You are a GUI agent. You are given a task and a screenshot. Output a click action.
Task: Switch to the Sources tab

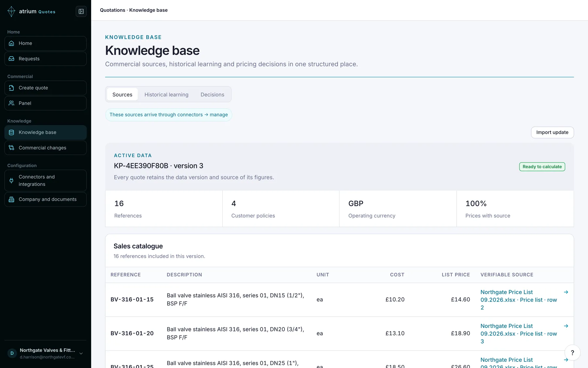point(122,95)
